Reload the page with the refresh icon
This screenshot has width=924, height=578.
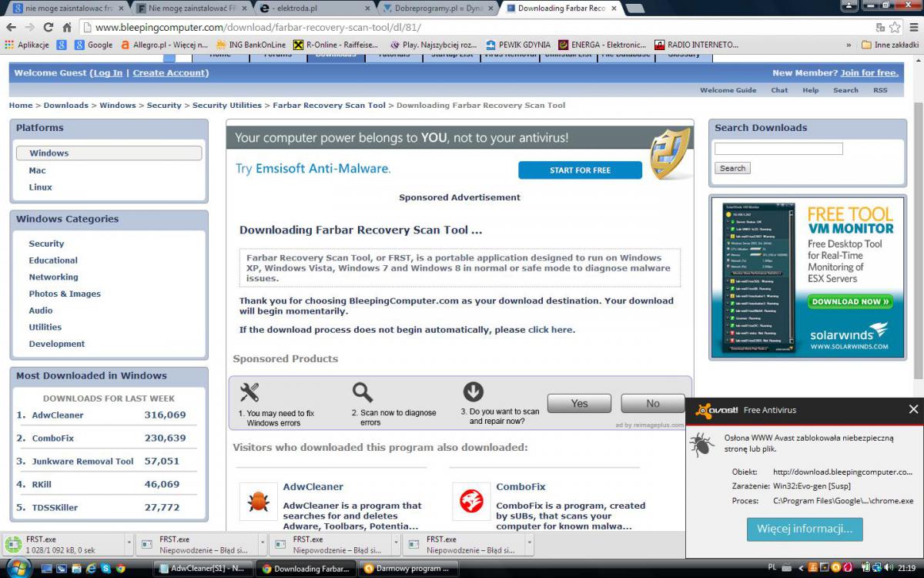[x=49, y=27]
